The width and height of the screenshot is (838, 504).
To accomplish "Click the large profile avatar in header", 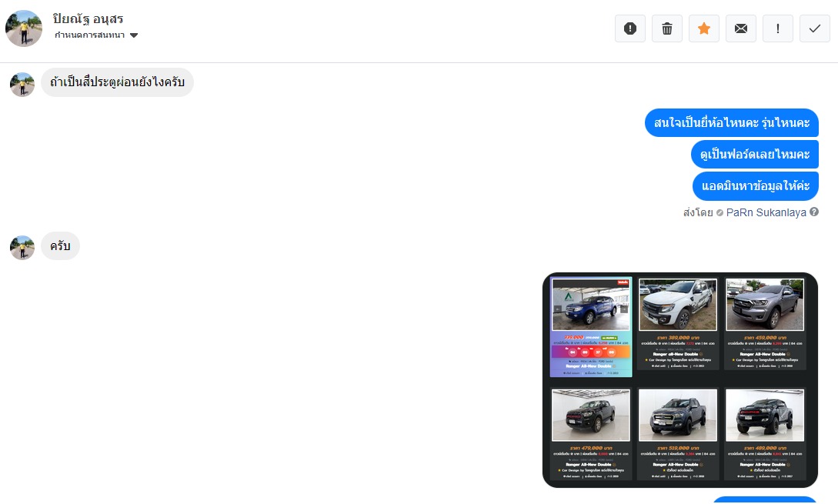I will tap(24, 28).
